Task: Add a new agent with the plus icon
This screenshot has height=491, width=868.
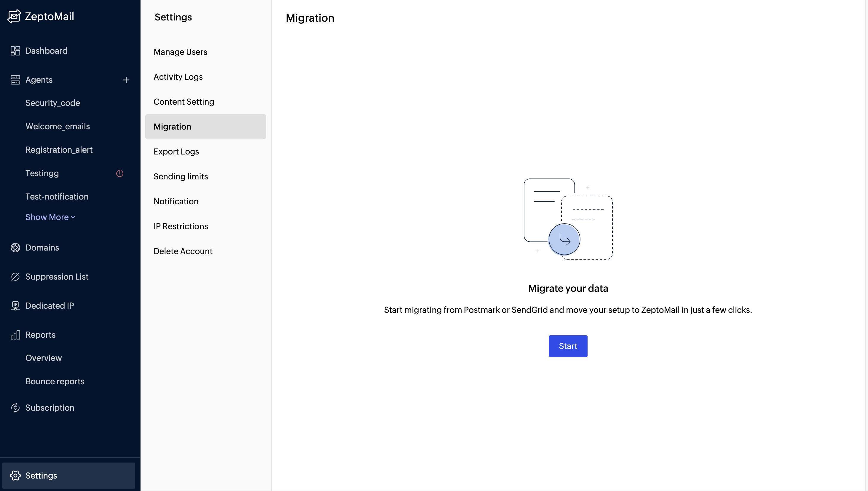Action: point(126,79)
